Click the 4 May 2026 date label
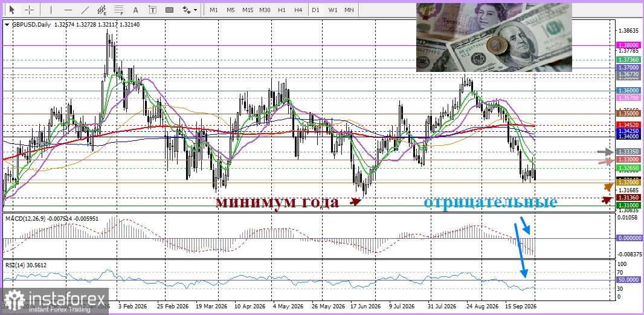 [288, 307]
